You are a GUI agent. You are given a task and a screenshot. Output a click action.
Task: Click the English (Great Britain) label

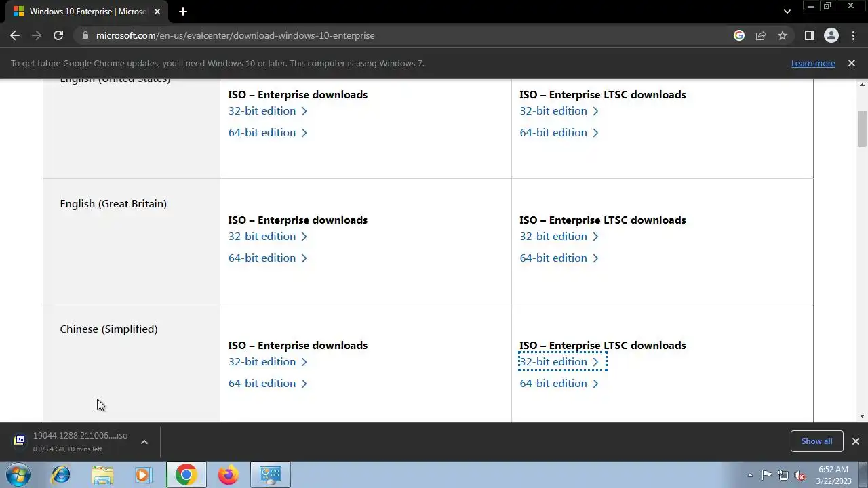113,203
